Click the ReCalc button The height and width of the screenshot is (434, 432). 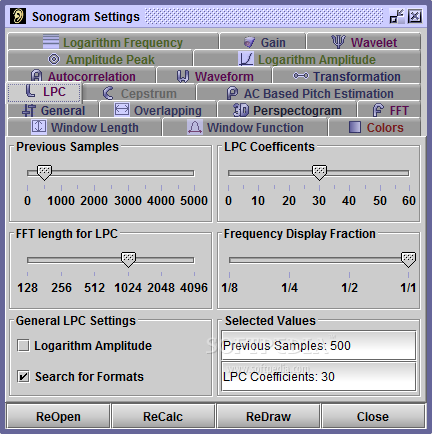163,416
